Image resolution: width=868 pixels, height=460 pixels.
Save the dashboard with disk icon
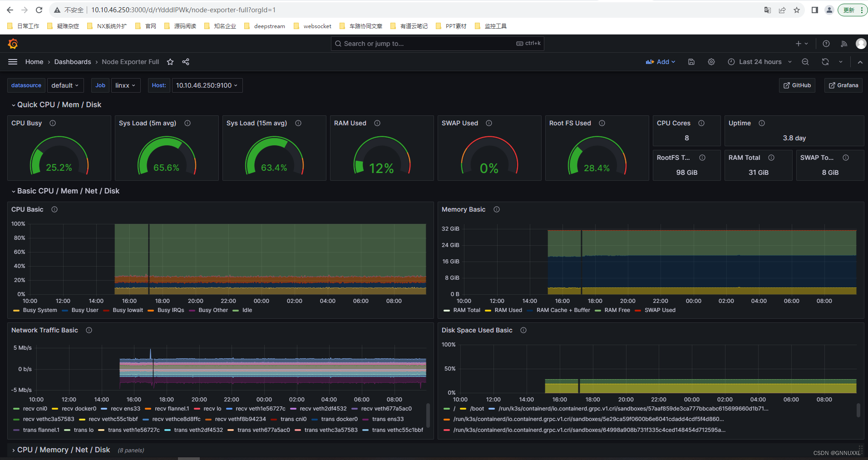coord(691,62)
